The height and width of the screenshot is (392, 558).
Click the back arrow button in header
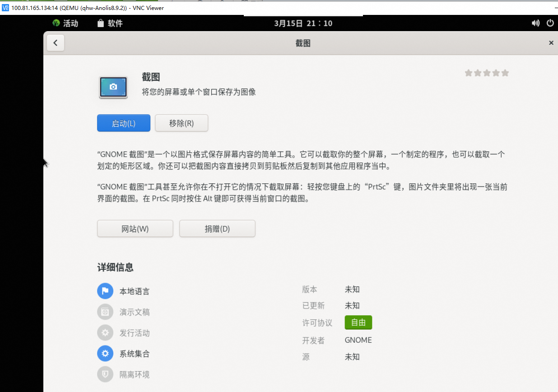click(56, 43)
